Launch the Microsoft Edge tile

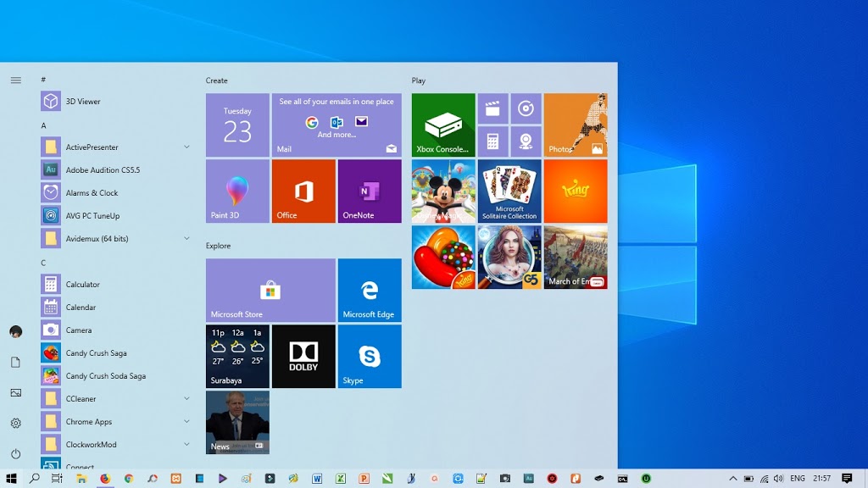370,291
